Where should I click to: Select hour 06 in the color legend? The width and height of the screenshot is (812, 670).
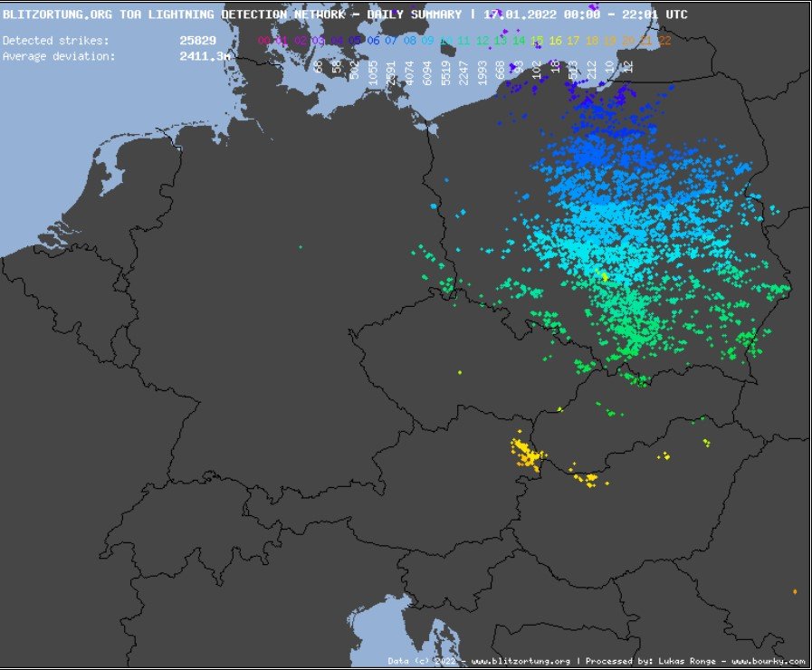[x=373, y=41]
